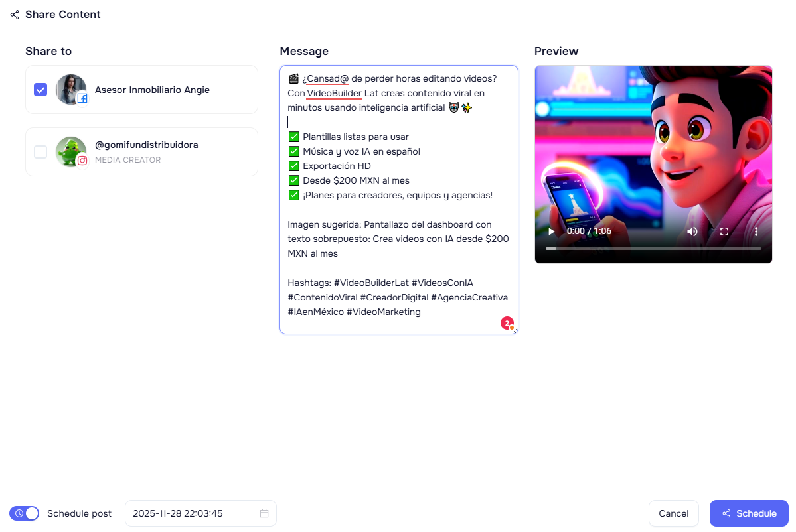Play the preview video
The image size is (796, 532).
pyautogui.click(x=551, y=232)
